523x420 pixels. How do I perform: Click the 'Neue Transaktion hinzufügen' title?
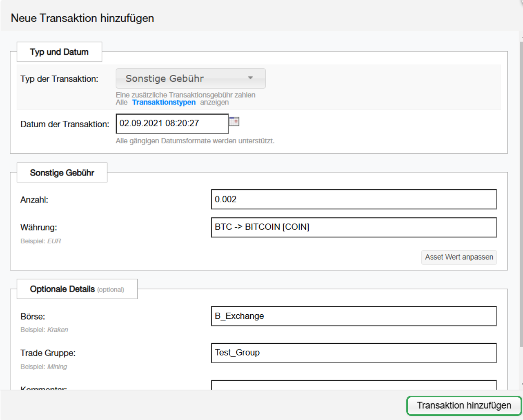(82, 18)
